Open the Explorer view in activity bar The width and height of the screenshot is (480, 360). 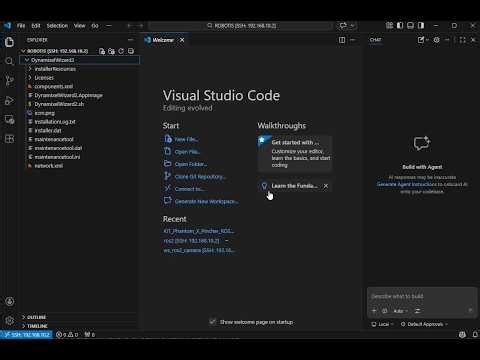(9, 42)
